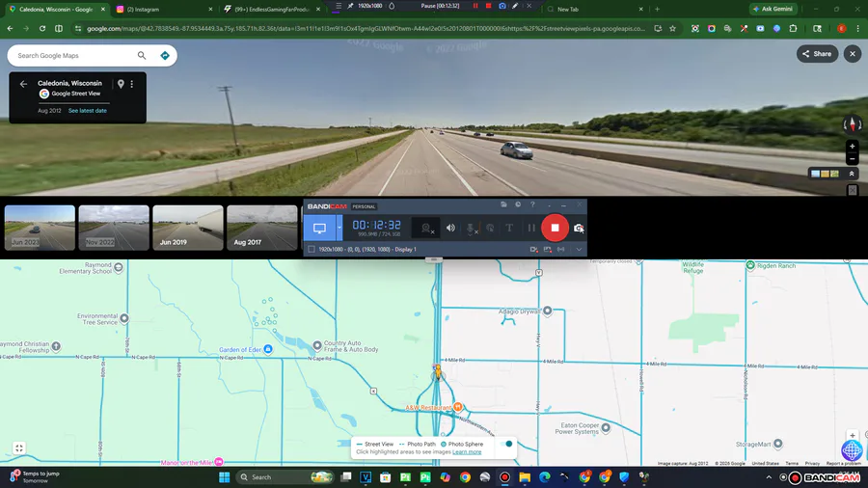868x488 pixels.
Task: Reload the page
Action: [42, 28]
